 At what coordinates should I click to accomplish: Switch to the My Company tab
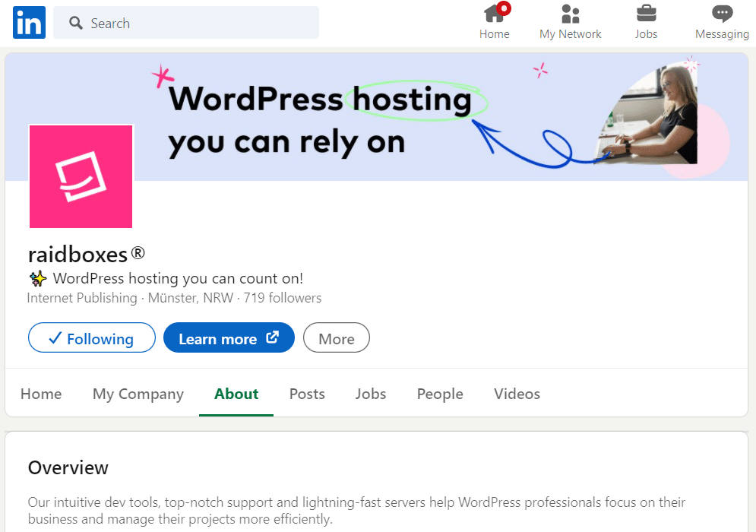(138, 394)
